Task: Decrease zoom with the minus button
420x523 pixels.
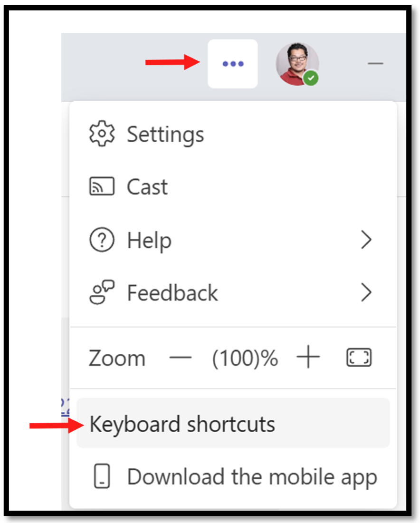Action: coord(181,358)
